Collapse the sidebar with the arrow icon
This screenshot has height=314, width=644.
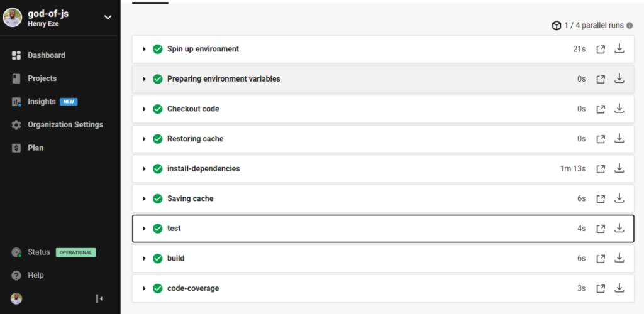[99, 298]
